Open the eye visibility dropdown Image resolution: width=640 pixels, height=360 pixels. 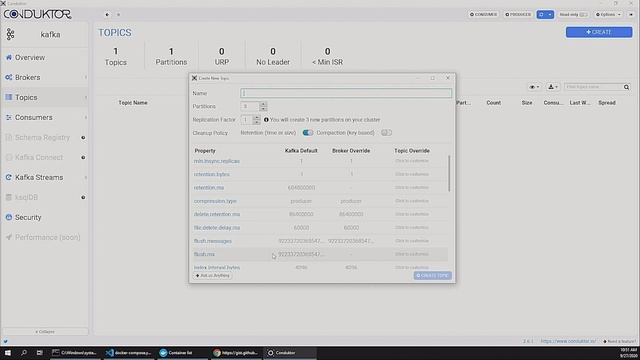[x=534, y=87]
